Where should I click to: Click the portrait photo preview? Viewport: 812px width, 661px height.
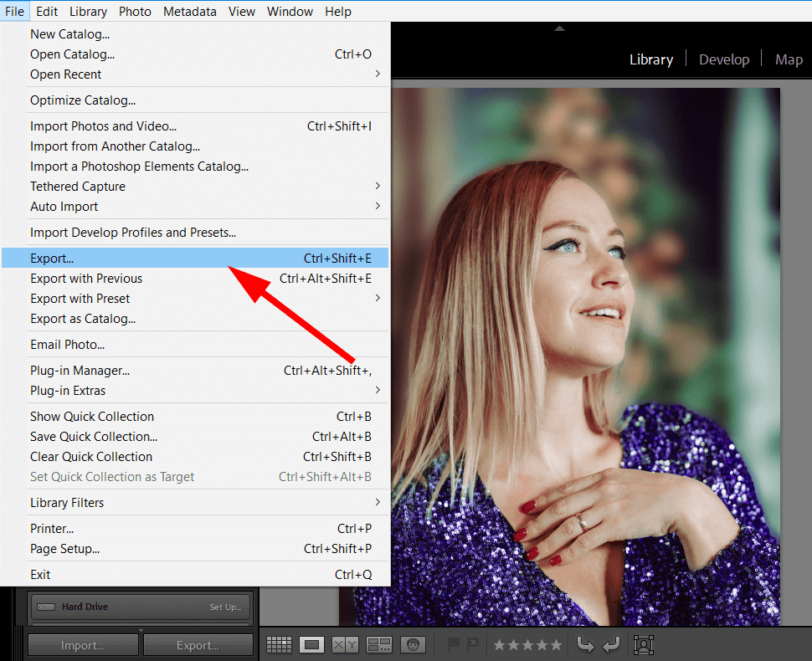(585, 356)
